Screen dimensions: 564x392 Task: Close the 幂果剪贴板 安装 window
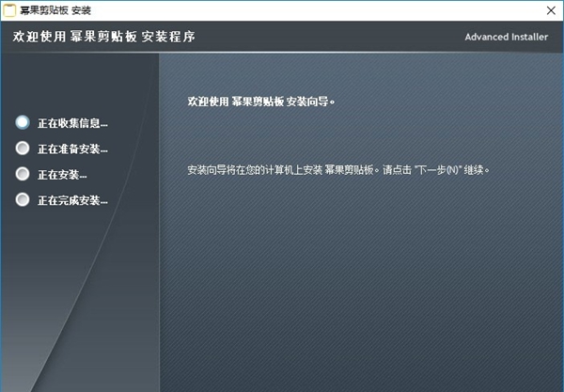pos(551,10)
